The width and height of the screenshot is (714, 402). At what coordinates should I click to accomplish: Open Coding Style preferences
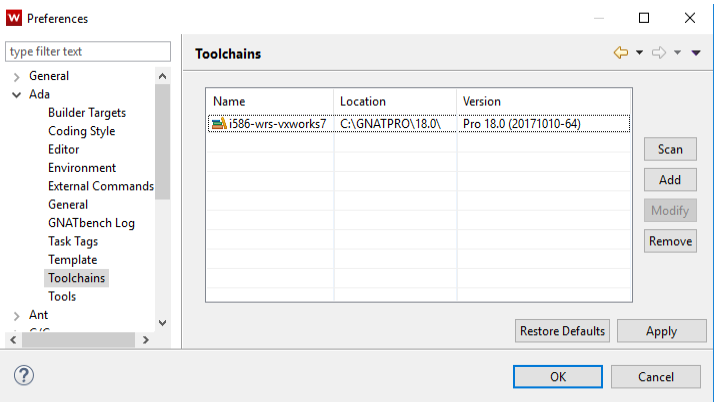click(82, 131)
